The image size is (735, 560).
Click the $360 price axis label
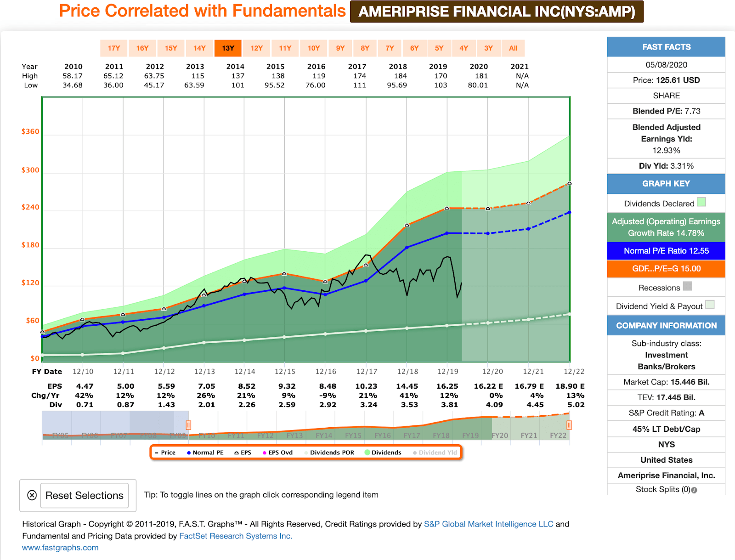(30, 131)
